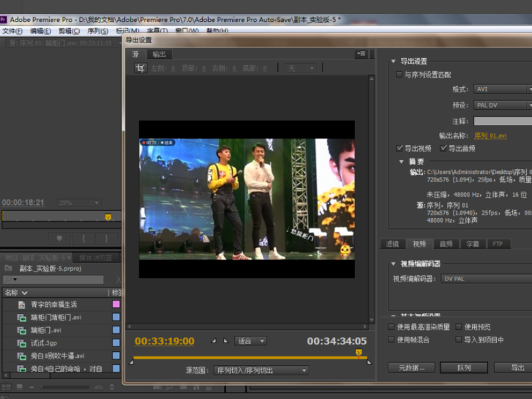532x399 pixels.
Task: Click the 青宇的幸福生活 sequence icon
Action: (21, 305)
